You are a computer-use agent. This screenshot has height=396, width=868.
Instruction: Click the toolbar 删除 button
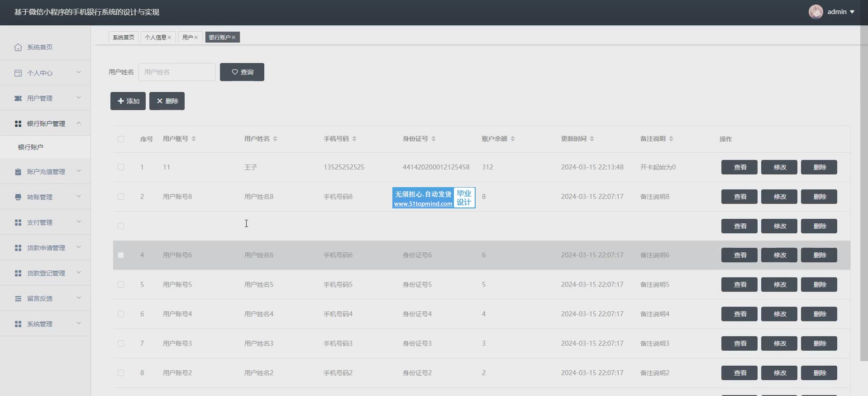click(x=167, y=101)
